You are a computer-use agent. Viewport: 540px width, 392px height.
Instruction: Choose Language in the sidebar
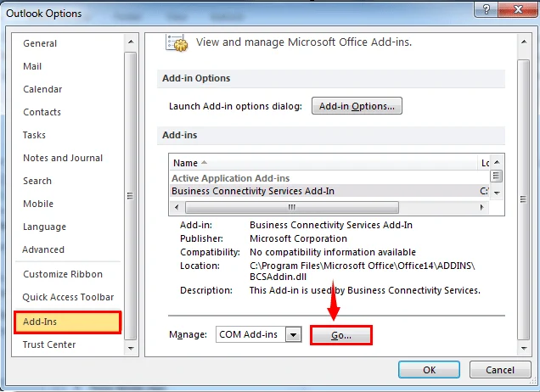click(44, 227)
